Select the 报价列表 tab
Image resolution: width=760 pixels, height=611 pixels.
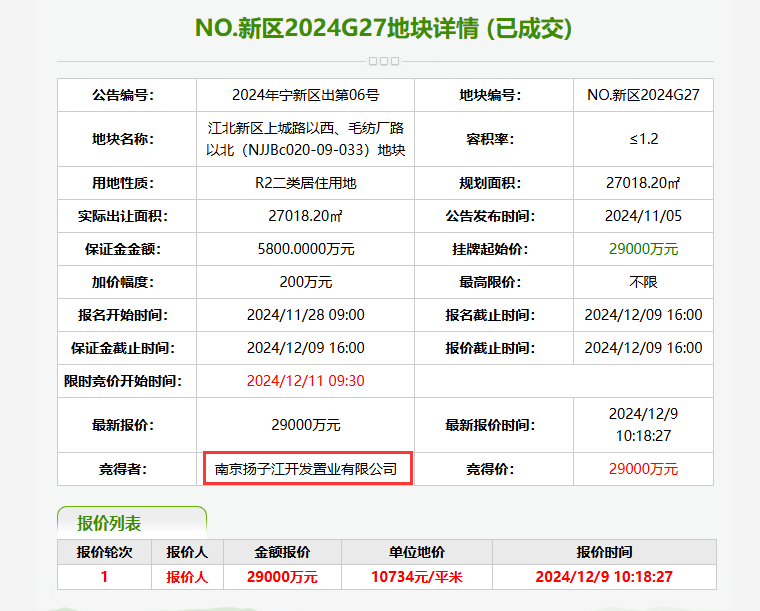[x=132, y=523]
